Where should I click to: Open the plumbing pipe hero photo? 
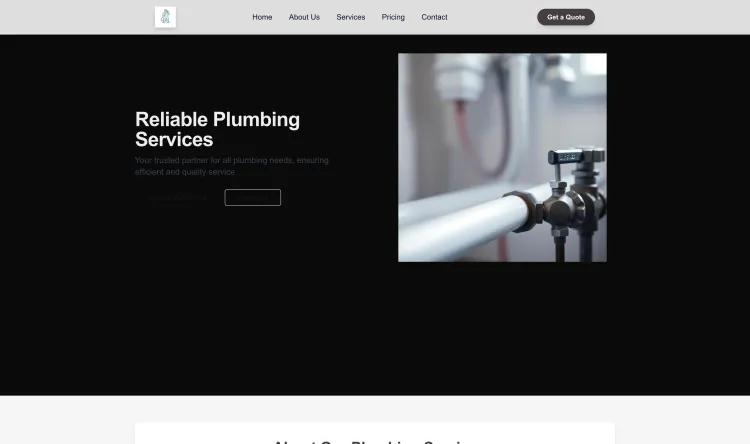(x=502, y=157)
